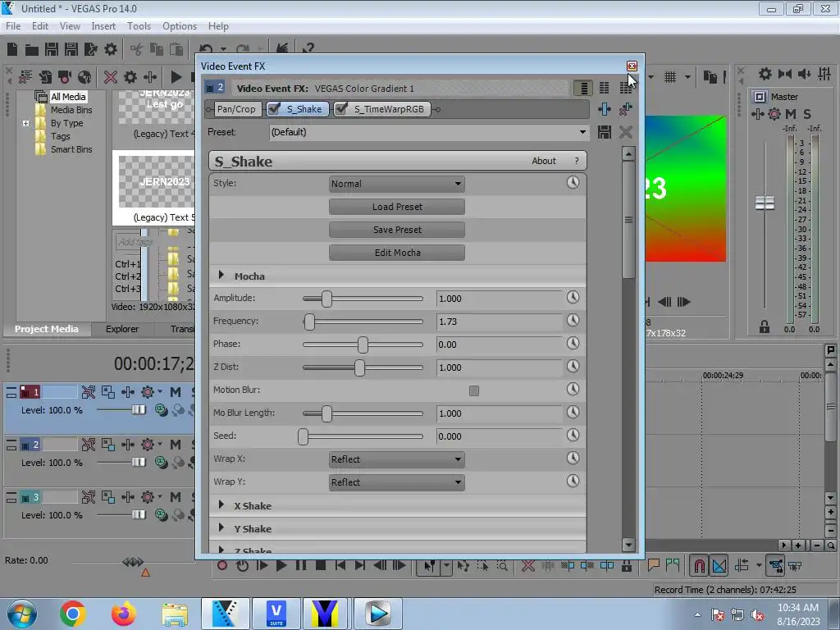
Task: Expand the X Shake section
Action: [x=221, y=505]
